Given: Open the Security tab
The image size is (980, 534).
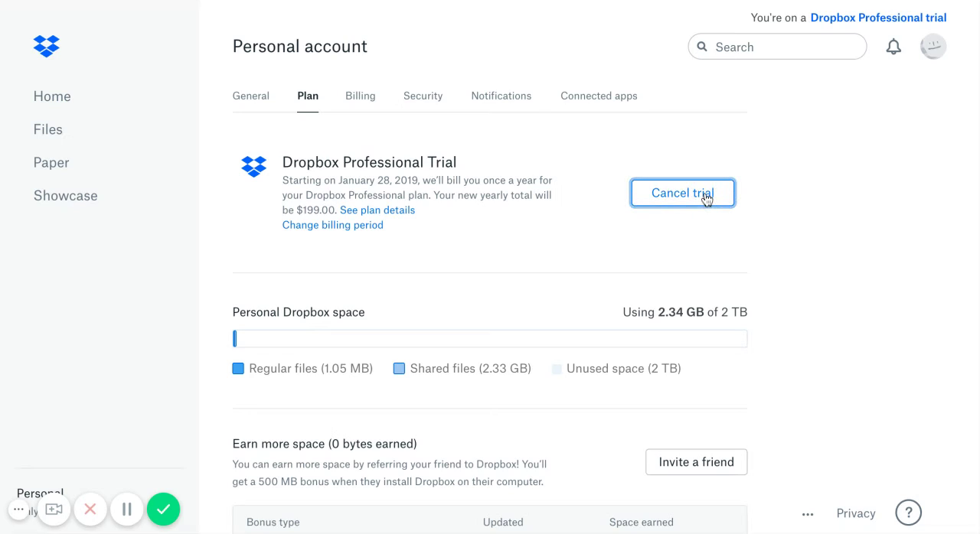Looking at the screenshot, I should [423, 96].
